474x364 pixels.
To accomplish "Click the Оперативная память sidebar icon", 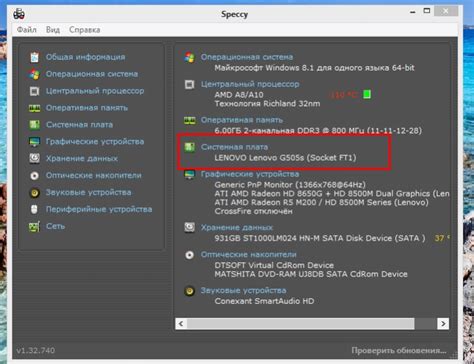I will pos(34,108).
